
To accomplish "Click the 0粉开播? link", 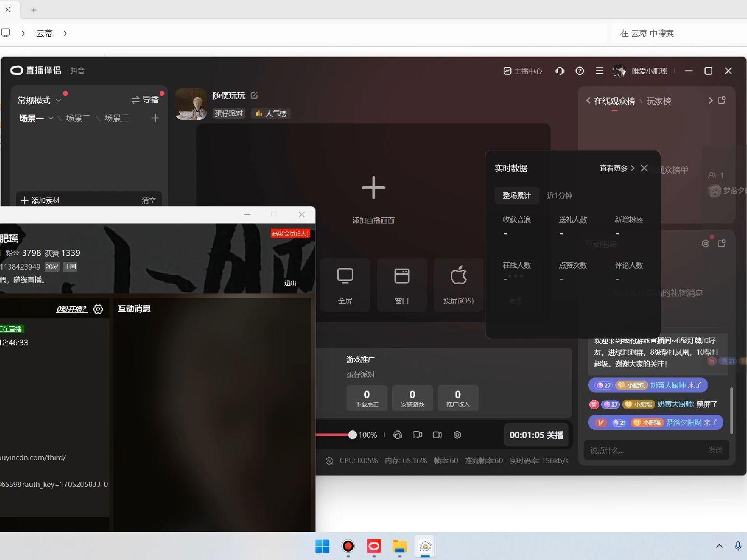I will (x=72, y=309).
